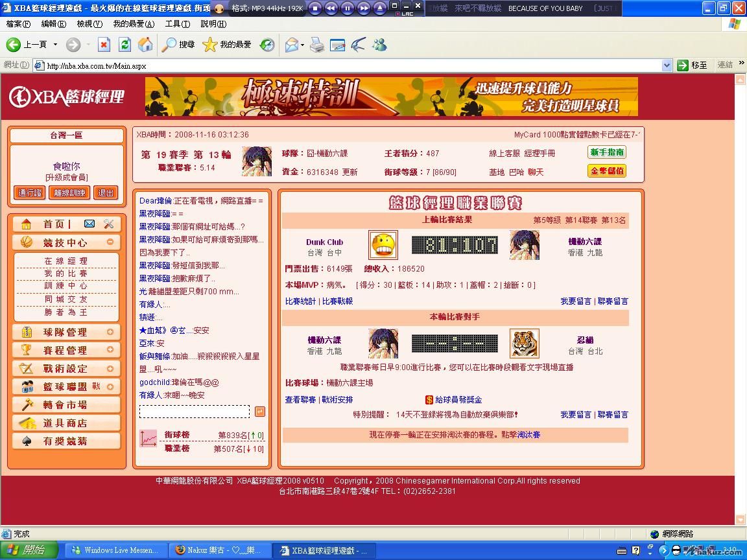The image size is (747, 560).
Task: Click the chat message input field
Action: [195, 412]
